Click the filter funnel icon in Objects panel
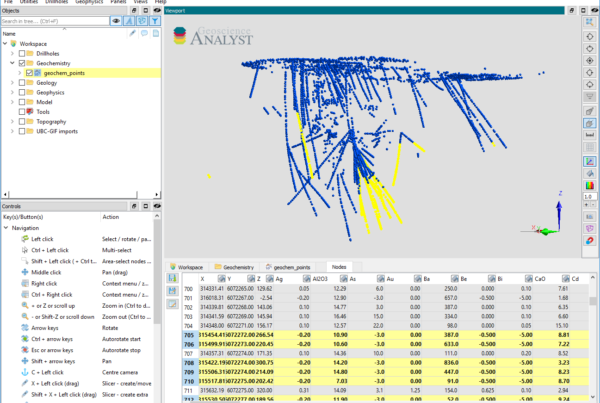The height and width of the screenshot is (403, 600). [x=156, y=20]
